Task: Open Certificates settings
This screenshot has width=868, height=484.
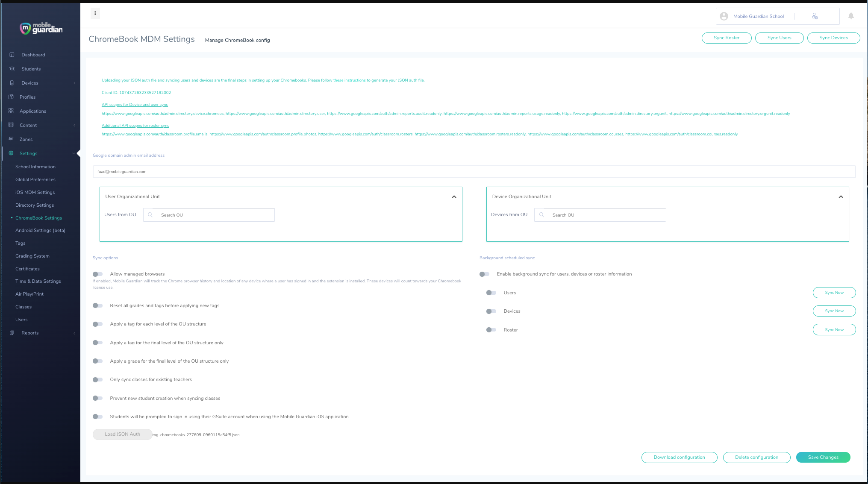Action: pyautogui.click(x=27, y=269)
